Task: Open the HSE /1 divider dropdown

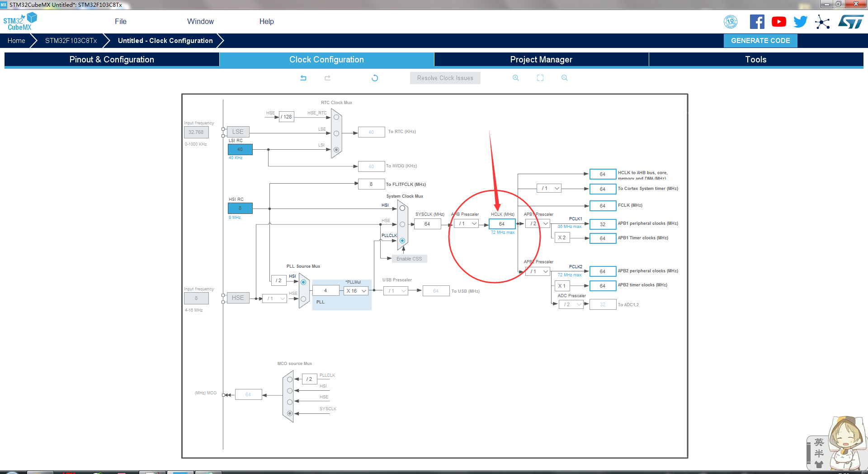Action: point(275,299)
